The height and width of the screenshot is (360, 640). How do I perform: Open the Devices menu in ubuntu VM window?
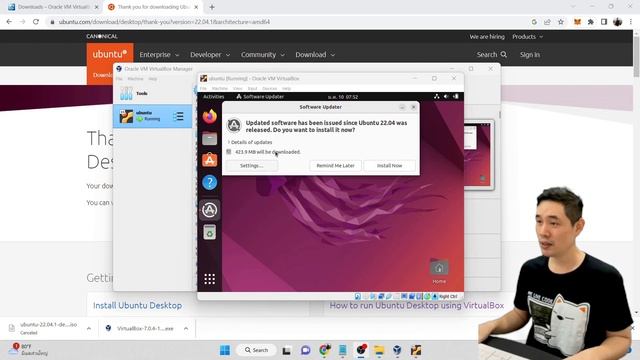pos(269,89)
